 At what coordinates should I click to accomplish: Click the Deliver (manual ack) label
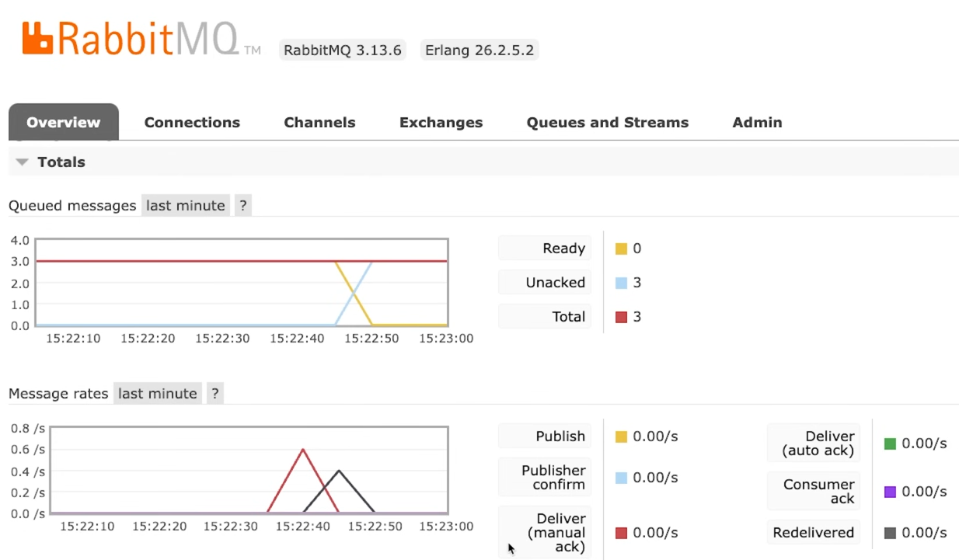click(545, 532)
